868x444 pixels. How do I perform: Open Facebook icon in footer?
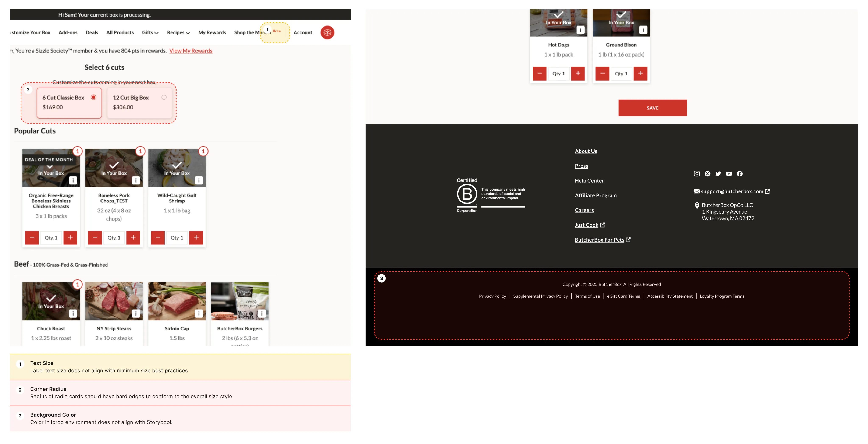[740, 174]
